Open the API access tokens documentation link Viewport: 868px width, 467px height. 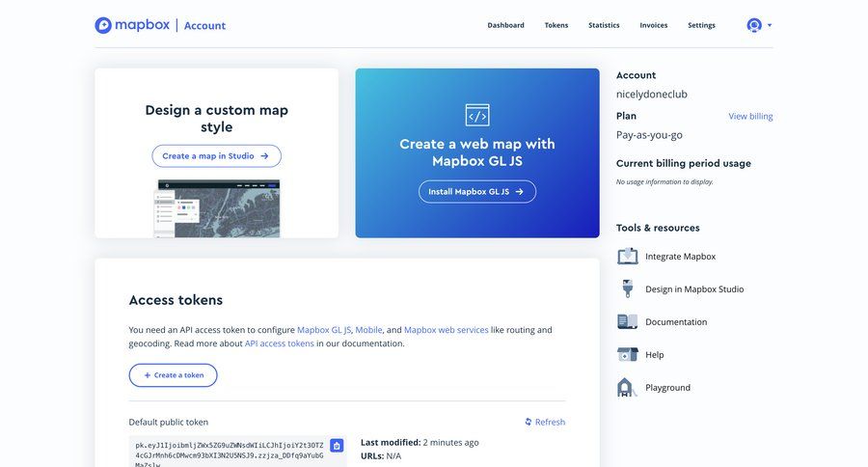coord(279,343)
